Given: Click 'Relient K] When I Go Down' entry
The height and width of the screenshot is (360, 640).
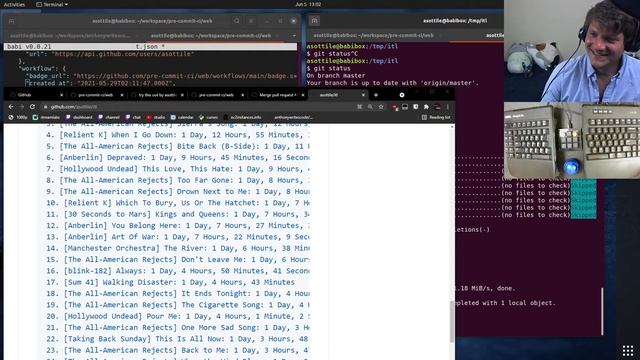Looking at the screenshot, I should (178, 135).
